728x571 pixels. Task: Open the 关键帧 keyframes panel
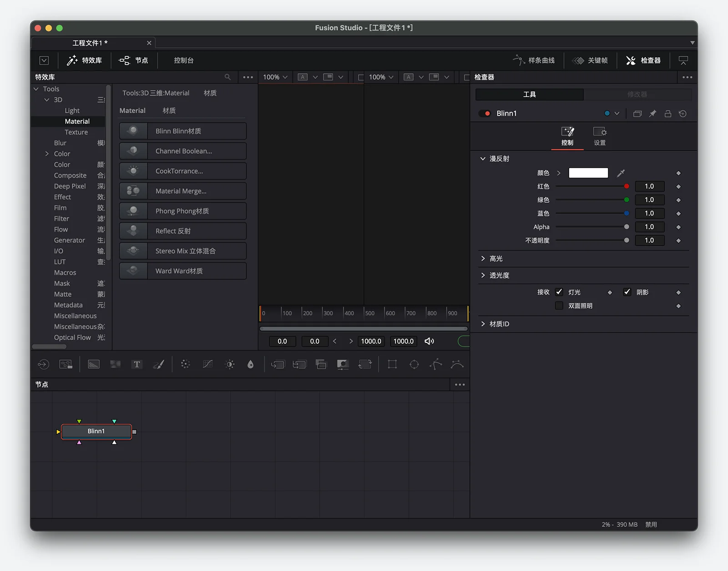click(x=590, y=60)
